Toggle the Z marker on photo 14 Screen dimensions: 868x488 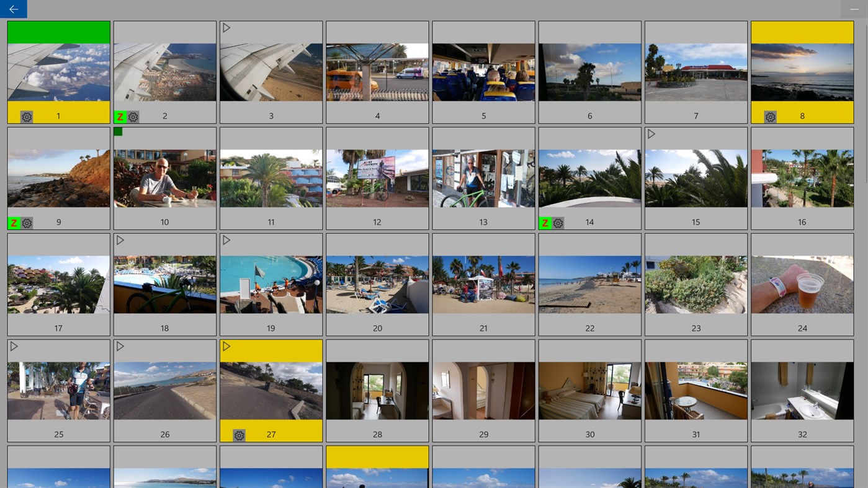[x=544, y=222]
